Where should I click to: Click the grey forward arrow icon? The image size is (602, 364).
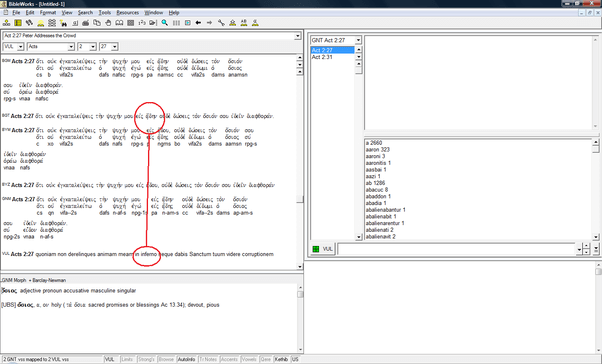[x=209, y=23]
